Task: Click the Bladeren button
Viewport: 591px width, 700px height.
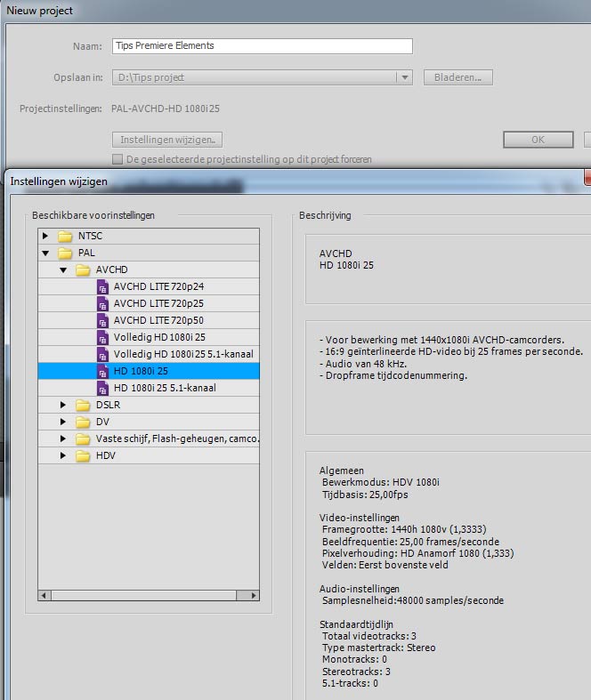Action: click(457, 77)
